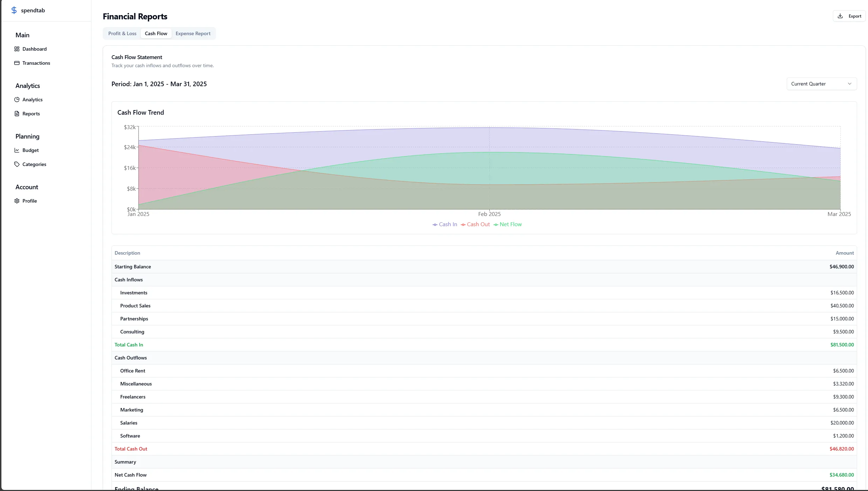Switch to the Expense Report tab
Image resolution: width=868 pixels, height=491 pixels.
point(193,33)
